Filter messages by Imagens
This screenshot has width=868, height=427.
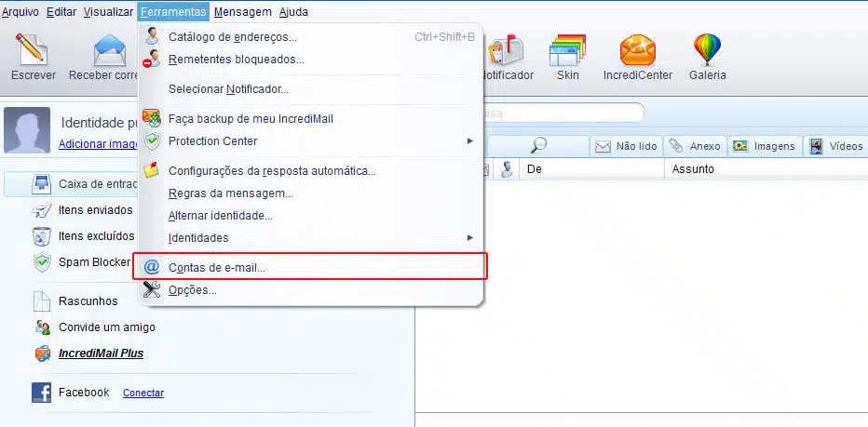tap(765, 146)
